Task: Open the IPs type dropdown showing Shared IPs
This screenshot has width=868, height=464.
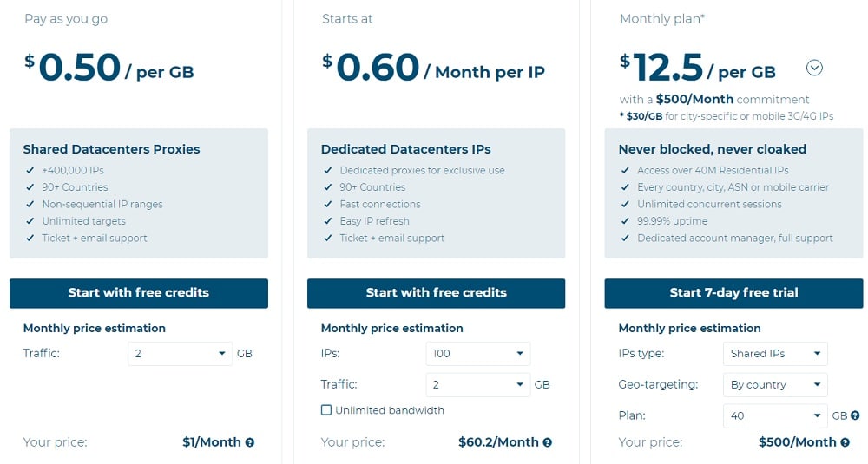Action: pos(775,353)
